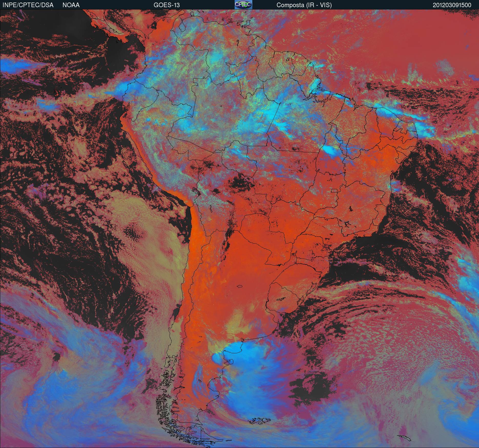The width and height of the screenshot is (479, 448).
Task: Click the NOAA label
Action: pyautogui.click(x=71, y=5)
